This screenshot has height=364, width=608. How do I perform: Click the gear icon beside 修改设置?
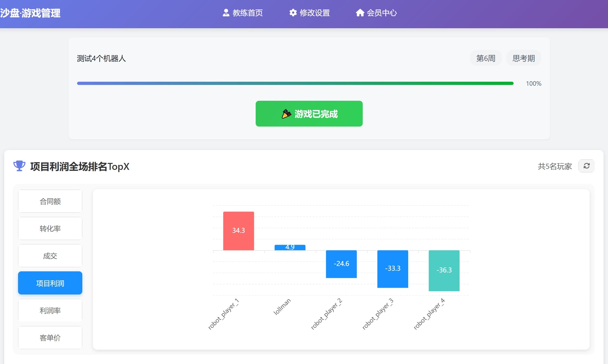coord(293,12)
